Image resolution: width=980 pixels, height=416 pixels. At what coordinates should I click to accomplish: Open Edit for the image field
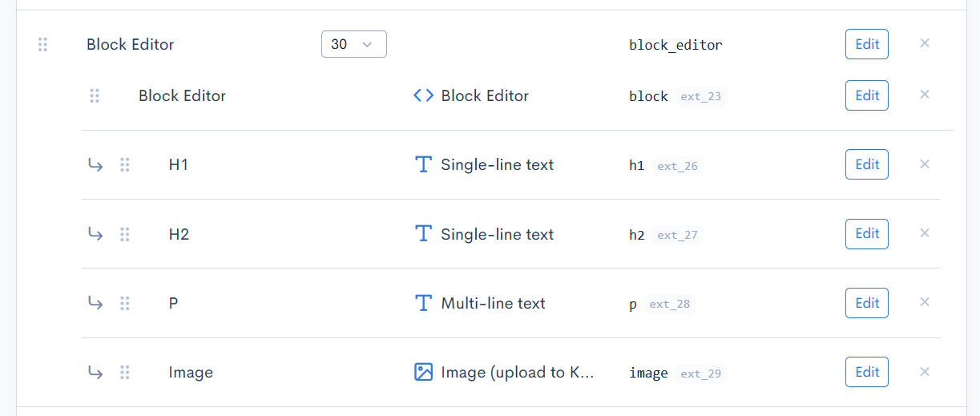(867, 372)
